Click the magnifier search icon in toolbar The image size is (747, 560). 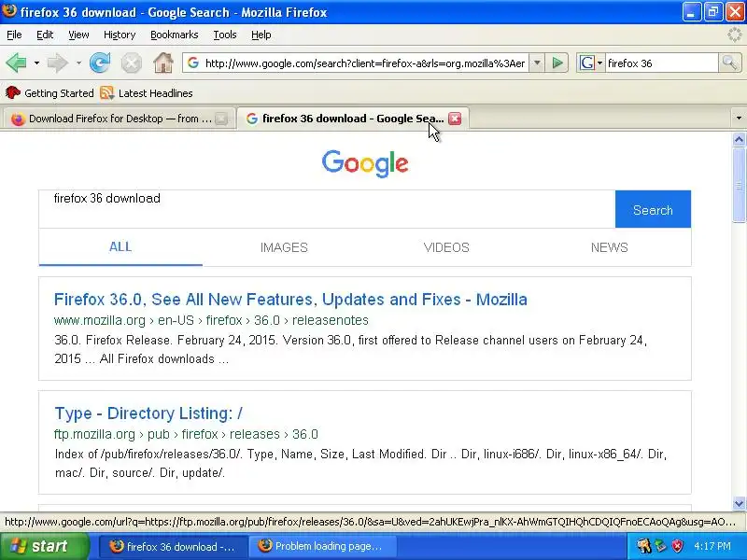[729, 63]
